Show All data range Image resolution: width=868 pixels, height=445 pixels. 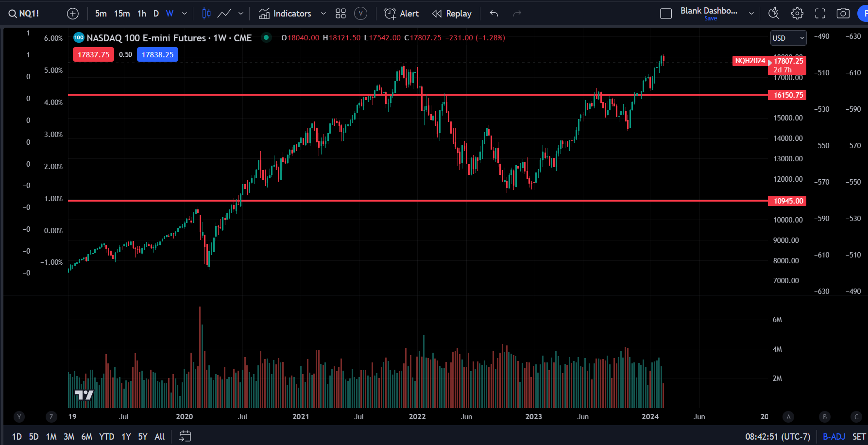pyautogui.click(x=160, y=437)
